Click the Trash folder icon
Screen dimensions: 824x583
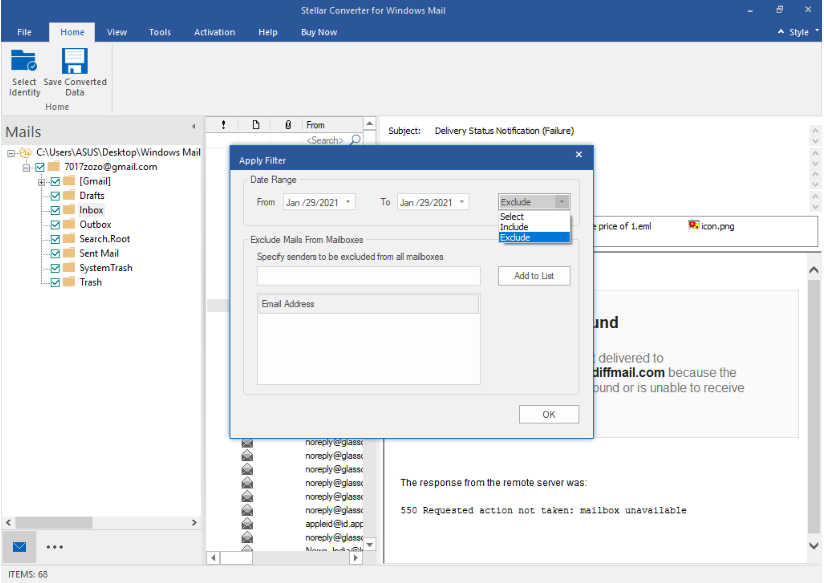(69, 282)
